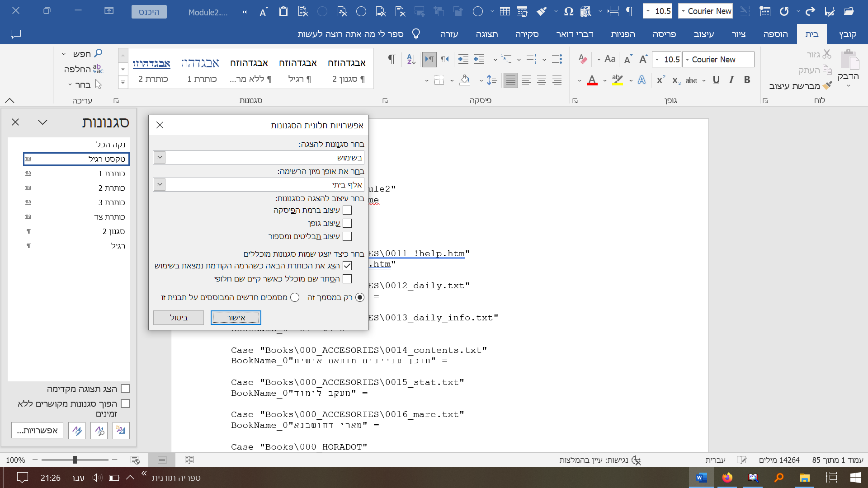Viewport: 868px width, 488px height.
Task: Uncheck show next heading when previous used
Action: pyautogui.click(x=347, y=266)
